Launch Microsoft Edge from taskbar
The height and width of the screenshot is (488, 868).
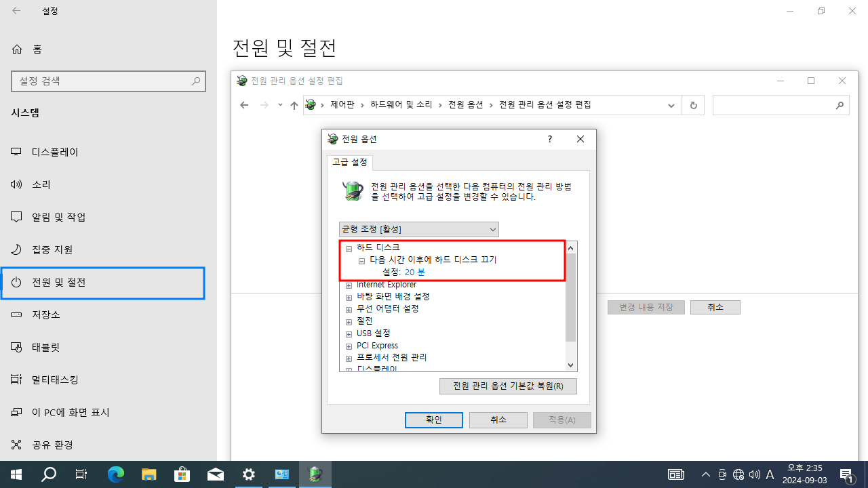pyautogui.click(x=116, y=474)
